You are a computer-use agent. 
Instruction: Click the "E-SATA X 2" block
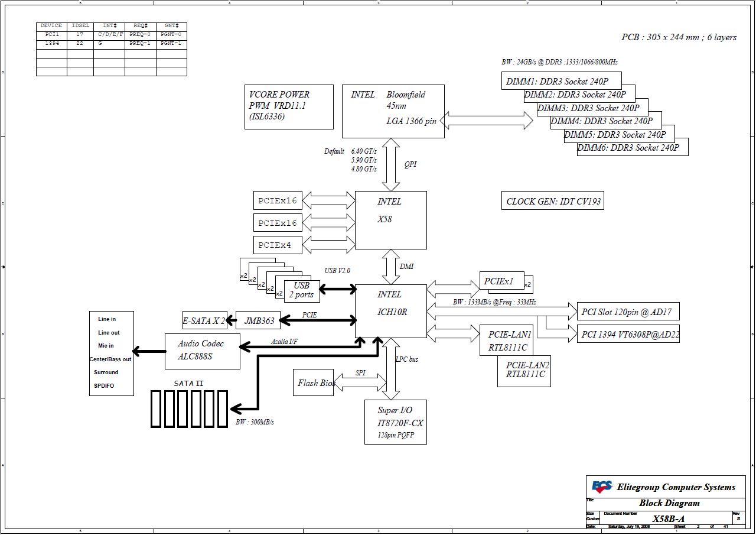[x=204, y=321]
